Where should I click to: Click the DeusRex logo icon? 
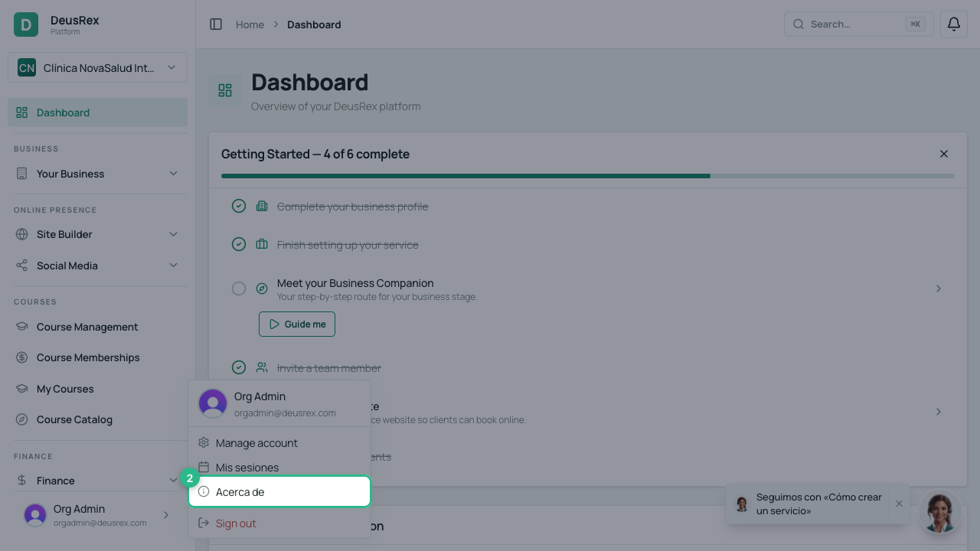26,24
